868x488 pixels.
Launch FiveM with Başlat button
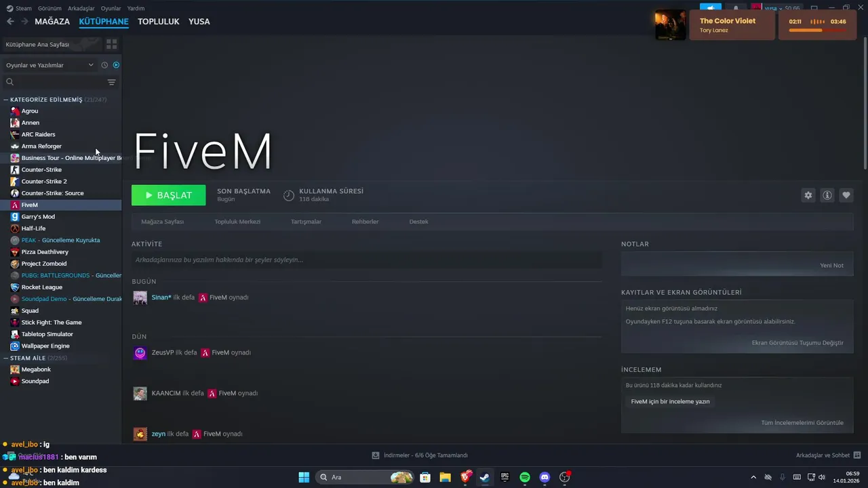coord(169,195)
